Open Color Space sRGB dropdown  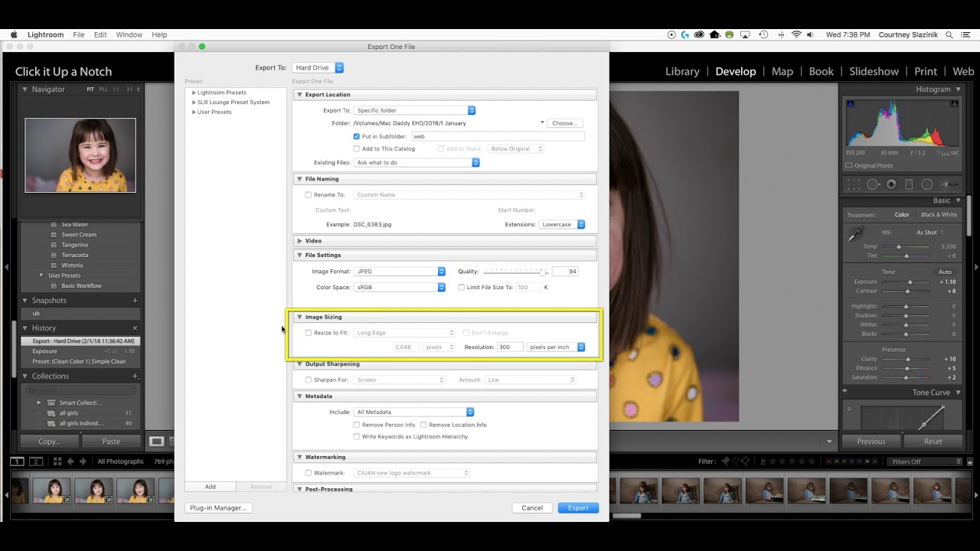pyautogui.click(x=400, y=287)
